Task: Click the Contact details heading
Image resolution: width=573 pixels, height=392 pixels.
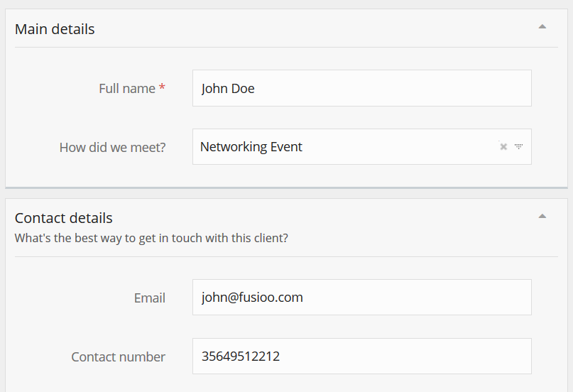Action: point(64,218)
